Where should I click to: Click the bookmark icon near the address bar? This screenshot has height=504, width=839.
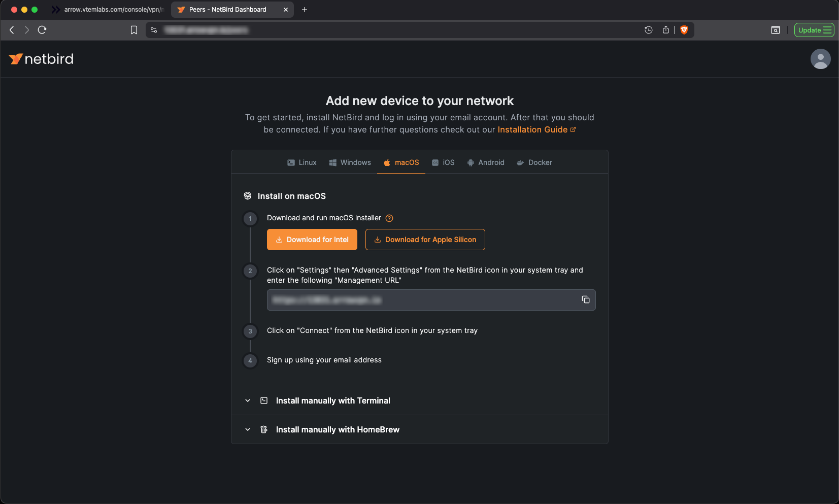[133, 30]
